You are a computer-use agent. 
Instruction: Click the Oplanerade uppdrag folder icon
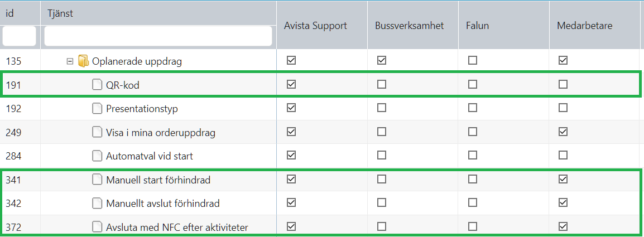click(x=83, y=61)
